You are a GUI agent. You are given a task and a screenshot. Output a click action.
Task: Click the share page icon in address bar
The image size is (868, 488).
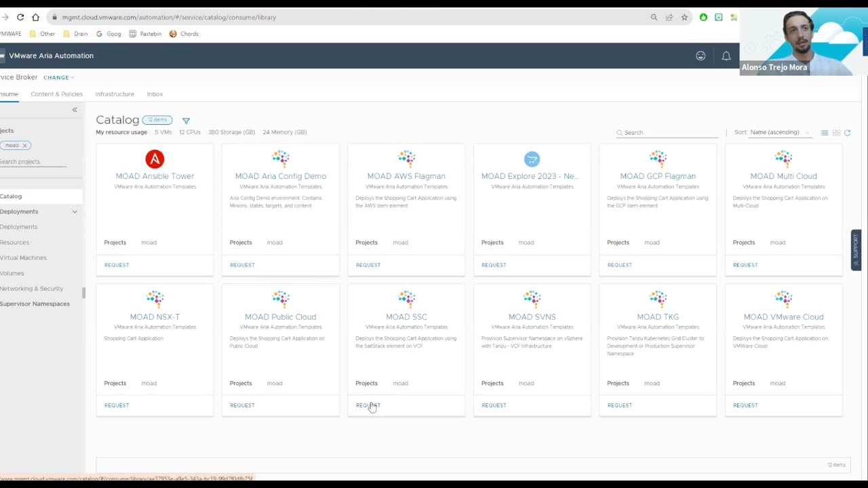point(669,17)
